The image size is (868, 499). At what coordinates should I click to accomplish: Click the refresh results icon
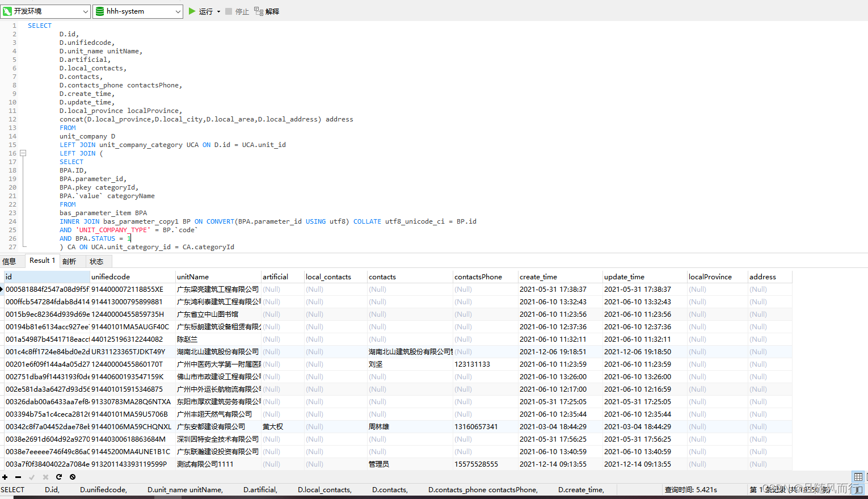coord(59,477)
